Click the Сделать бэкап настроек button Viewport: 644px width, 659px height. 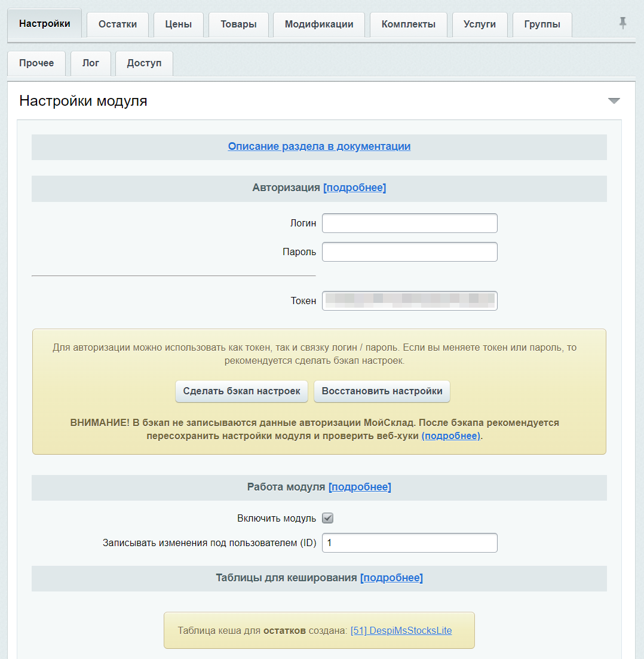point(241,391)
